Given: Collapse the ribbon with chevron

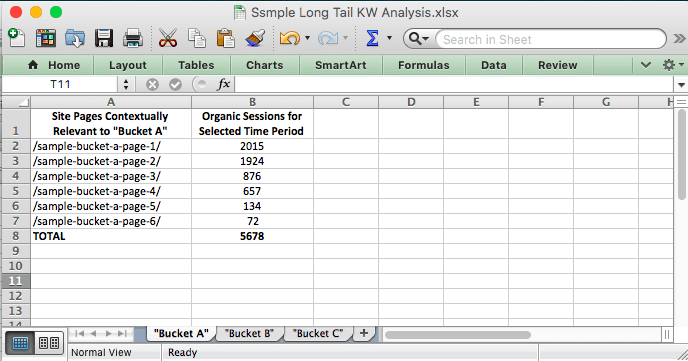Looking at the screenshot, I should (x=645, y=65).
